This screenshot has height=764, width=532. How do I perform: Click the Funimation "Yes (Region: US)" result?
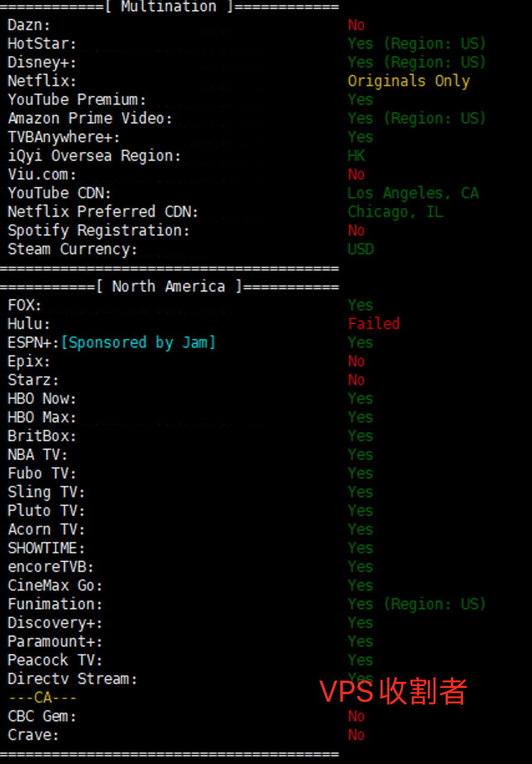[417, 604]
